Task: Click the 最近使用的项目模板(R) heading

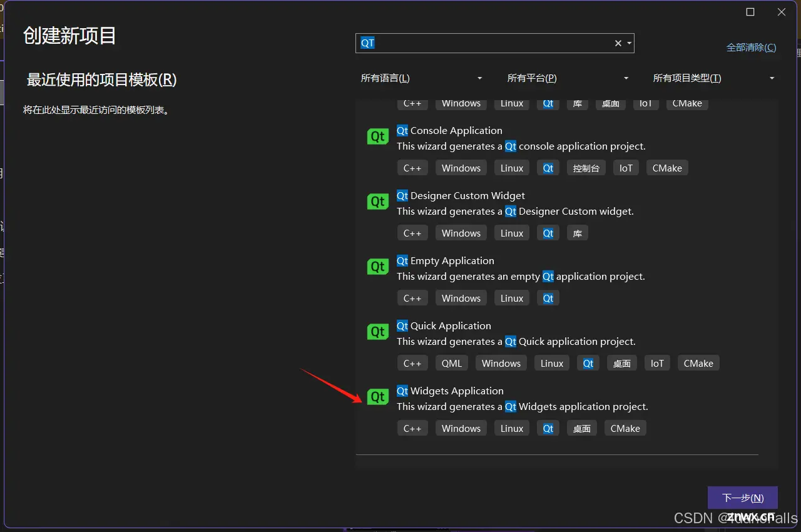Action: click(x=102, y=80)
